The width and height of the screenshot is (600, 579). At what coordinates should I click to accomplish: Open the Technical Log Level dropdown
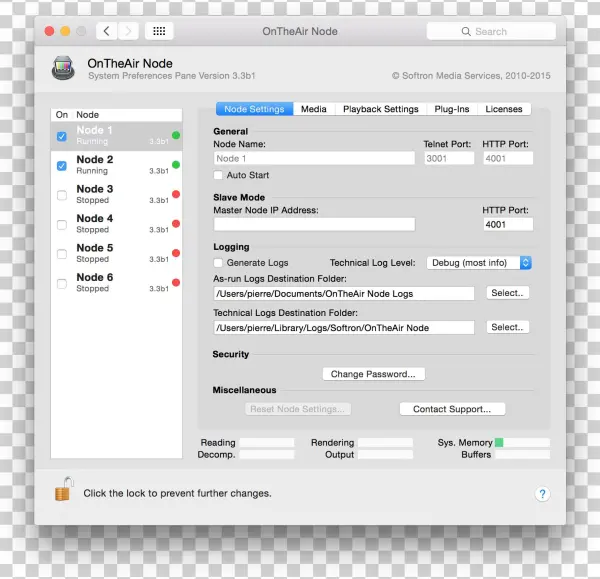pos(479,263)
